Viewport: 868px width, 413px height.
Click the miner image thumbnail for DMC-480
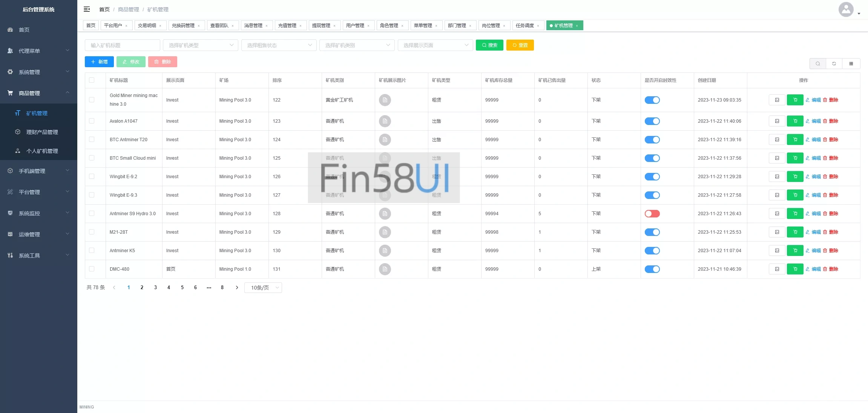coord(385,269)
